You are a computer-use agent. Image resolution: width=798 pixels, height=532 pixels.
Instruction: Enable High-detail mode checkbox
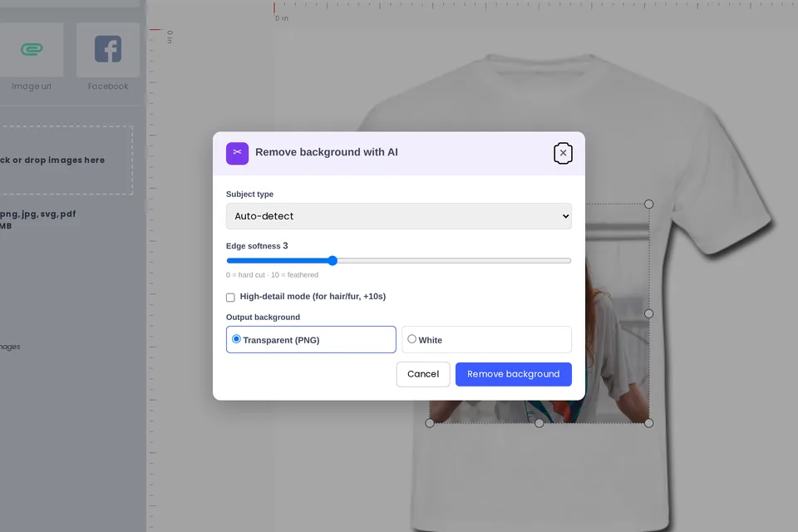click(230, 298)
